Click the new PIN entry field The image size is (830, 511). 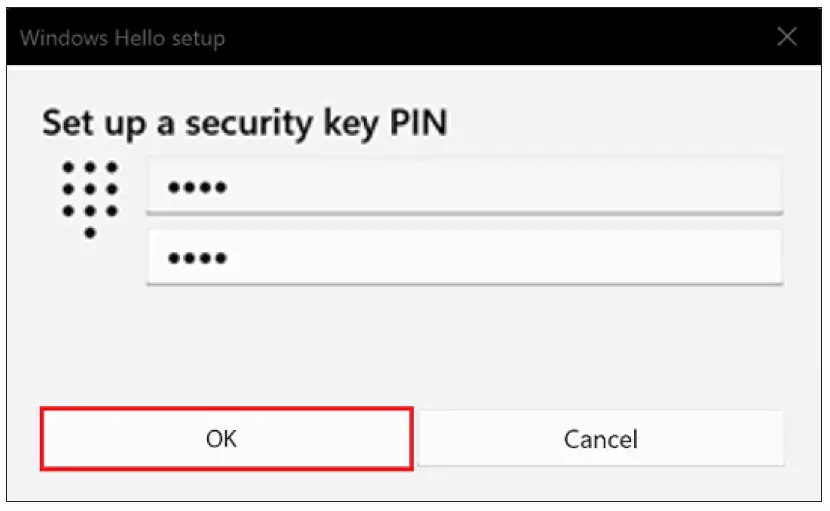click(464, 187)
